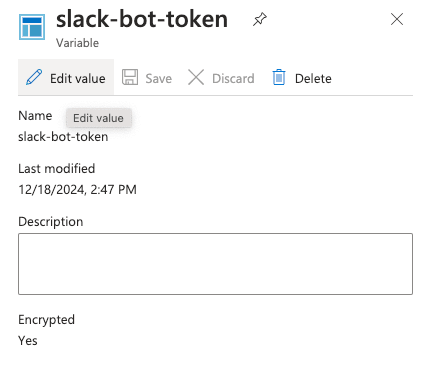Choose the Save text in toolbar
The image size is (424, 378).
(159, 79)
